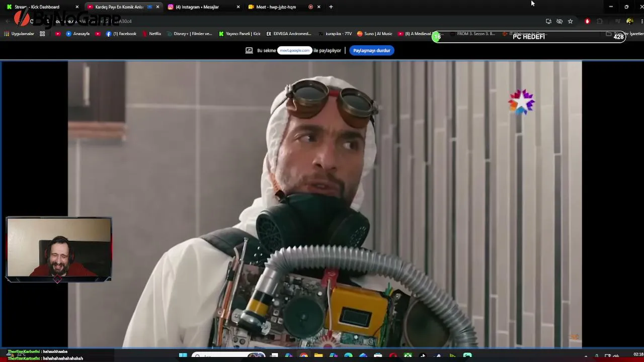Click the tab-sharing indicator on the YouTube tab
The image size is (644, 362).
pyautogui.click(x=149, y=7)
